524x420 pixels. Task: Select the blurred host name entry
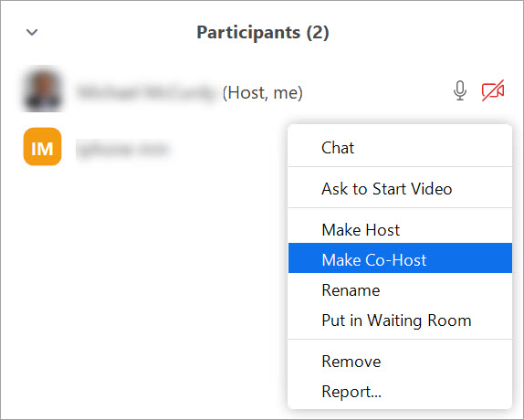pos(146,92)
